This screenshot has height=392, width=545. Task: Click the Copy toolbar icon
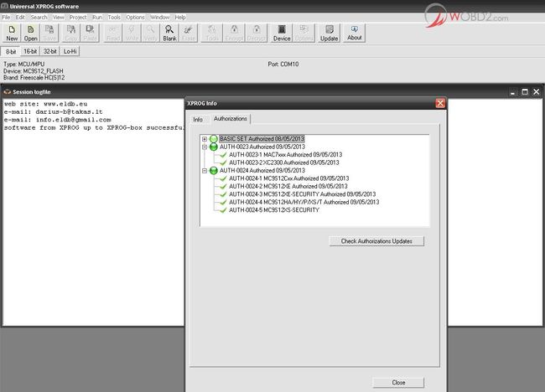(71, 33)
